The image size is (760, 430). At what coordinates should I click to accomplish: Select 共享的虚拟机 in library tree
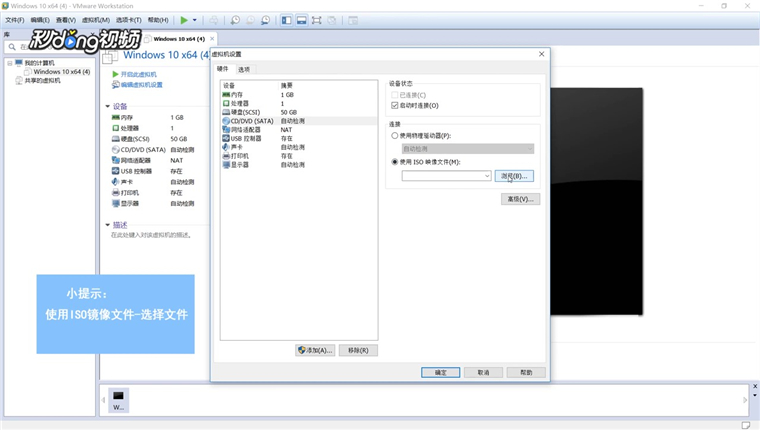click(43, 80)
